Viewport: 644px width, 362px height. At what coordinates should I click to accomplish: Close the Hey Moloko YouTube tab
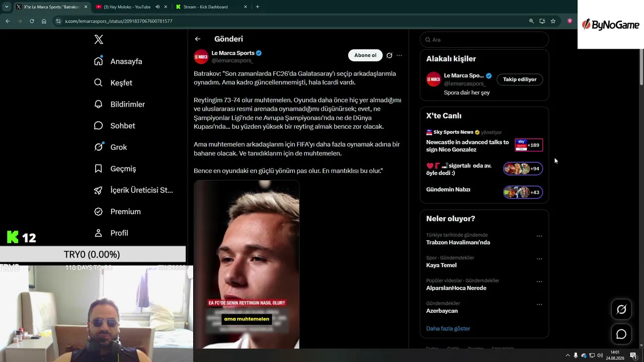point(166,7)
